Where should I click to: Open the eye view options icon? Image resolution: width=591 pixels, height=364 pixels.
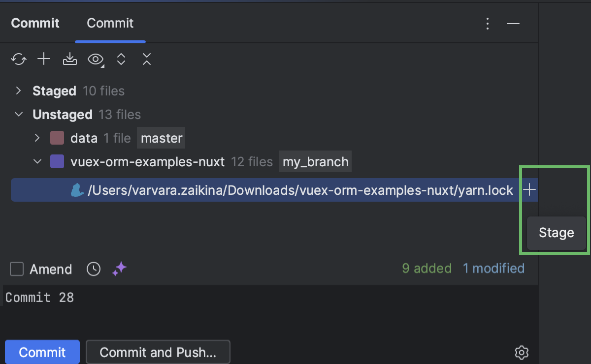[x=95, y=59]
